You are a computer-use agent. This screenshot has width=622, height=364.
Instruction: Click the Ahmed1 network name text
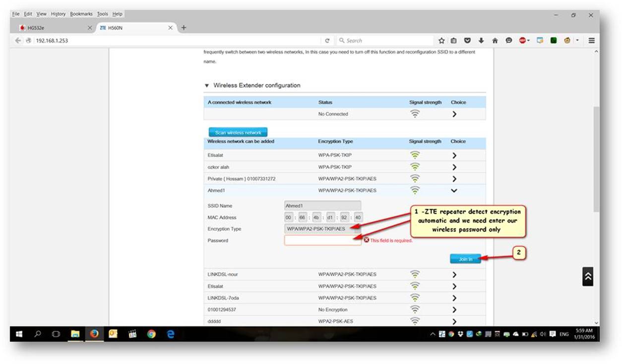(x=215, y=190)
